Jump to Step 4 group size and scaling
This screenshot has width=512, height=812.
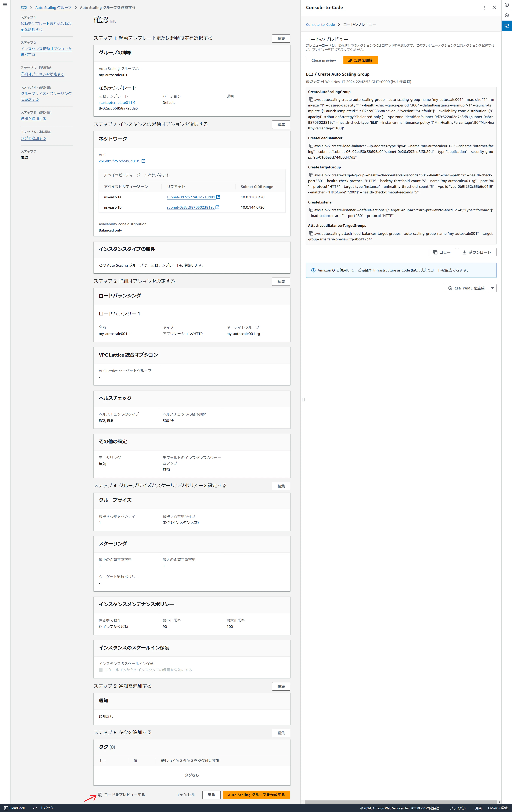[46, 96]
